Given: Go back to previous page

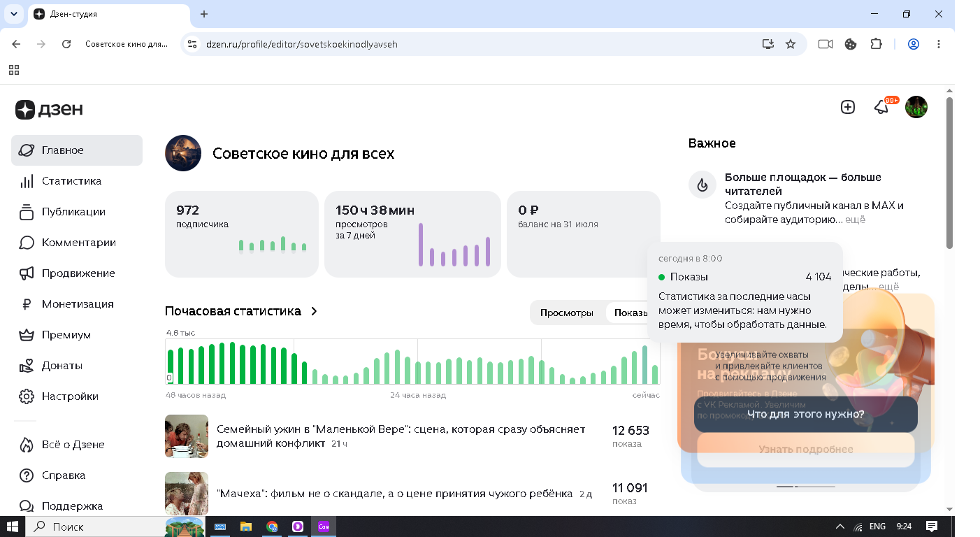Looking at the screenshot, I should (16, 44).
